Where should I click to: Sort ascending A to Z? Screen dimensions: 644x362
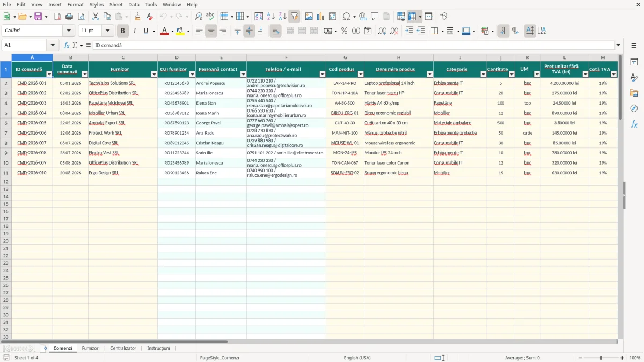pyautogui.click(x=270, y=17)
